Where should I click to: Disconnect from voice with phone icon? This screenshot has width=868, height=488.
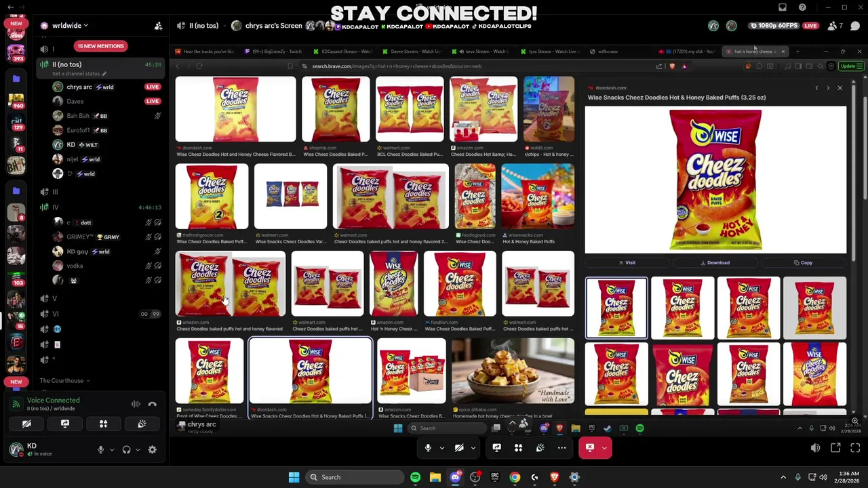coord(153,404)
